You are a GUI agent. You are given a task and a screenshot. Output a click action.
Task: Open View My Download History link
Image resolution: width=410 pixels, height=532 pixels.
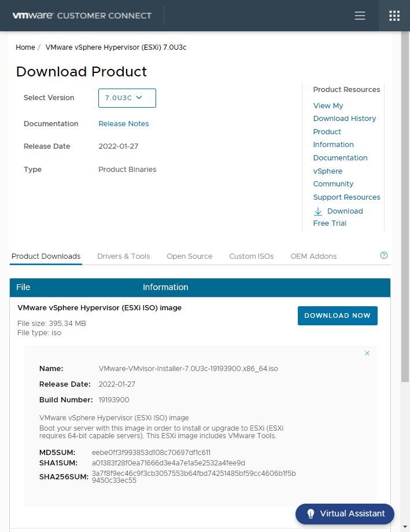[345, 112]
